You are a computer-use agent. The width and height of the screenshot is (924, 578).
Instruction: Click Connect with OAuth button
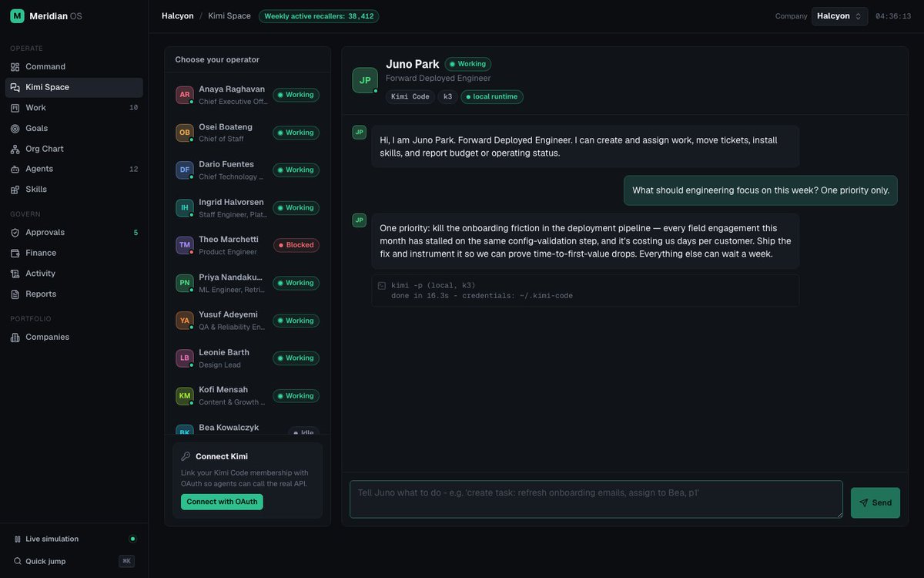[x=222, y=502]
